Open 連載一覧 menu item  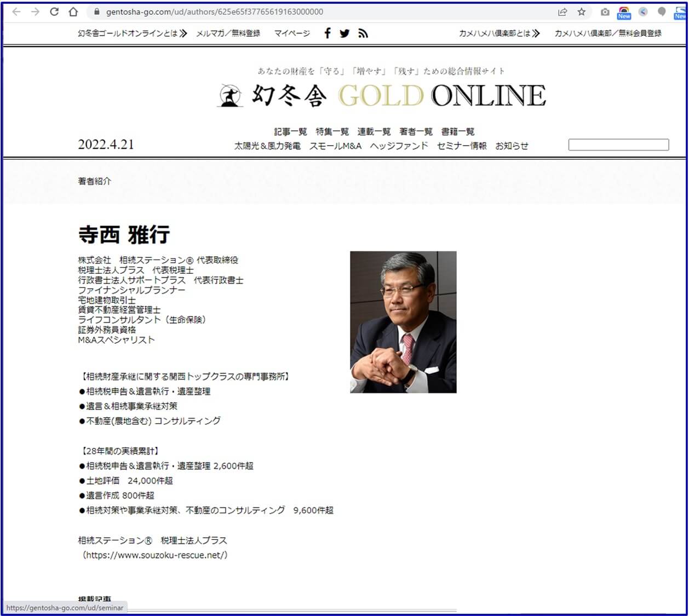coord(374,131)
